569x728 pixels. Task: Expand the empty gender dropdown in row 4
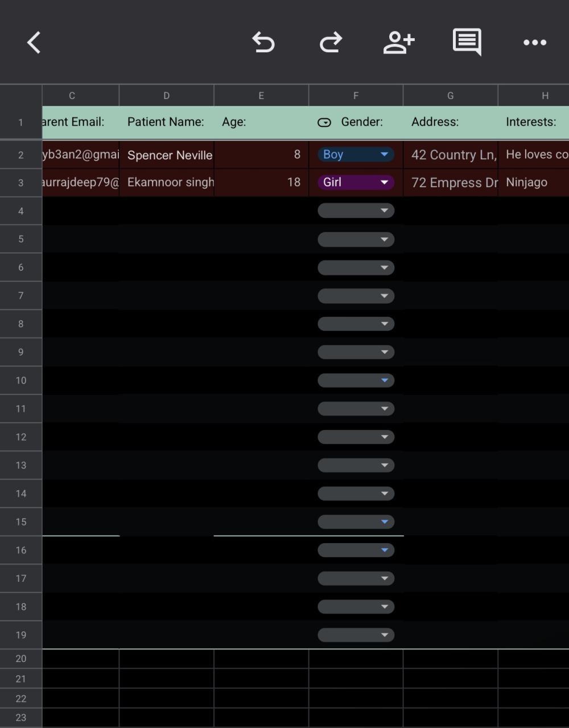pyautogui.click(x=356, y=210)
